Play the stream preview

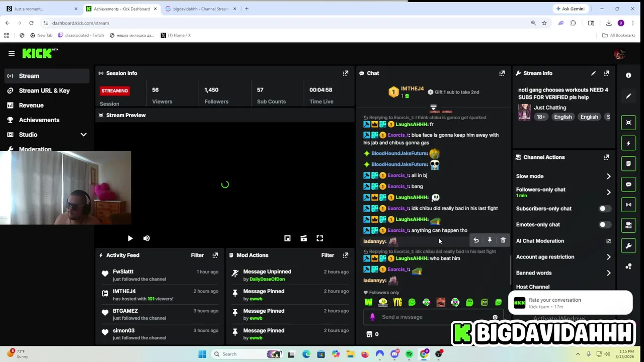(130, 239)
